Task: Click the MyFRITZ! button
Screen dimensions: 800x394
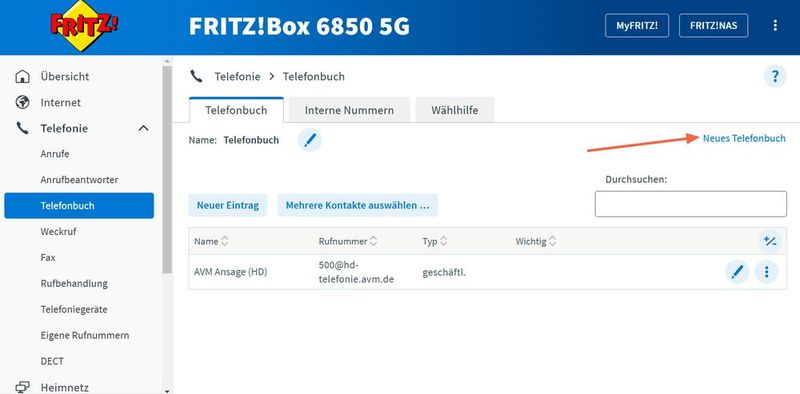Action: tap(637, 26)
